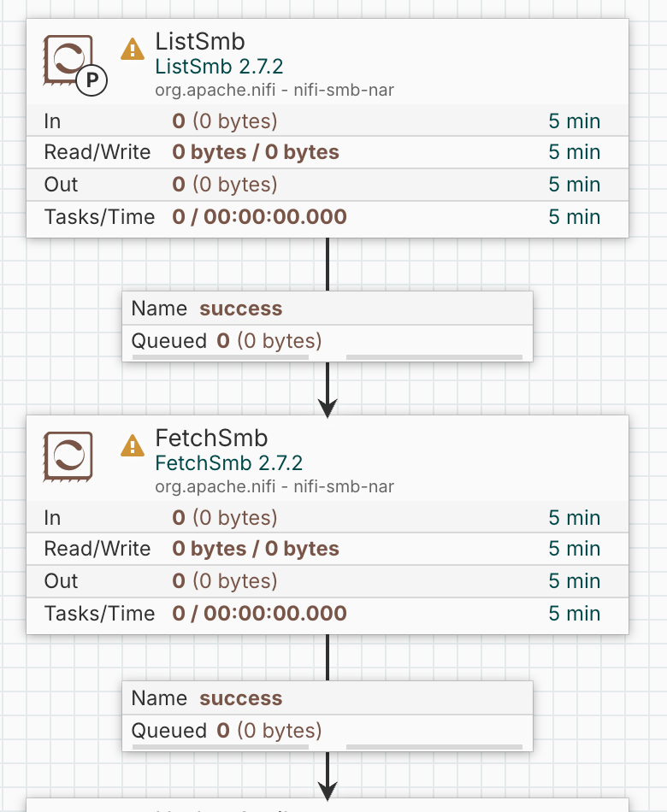Click the nifi-smb-nar bundle text under ListSmb
667x812 pixels.
[x=274, y=90]
